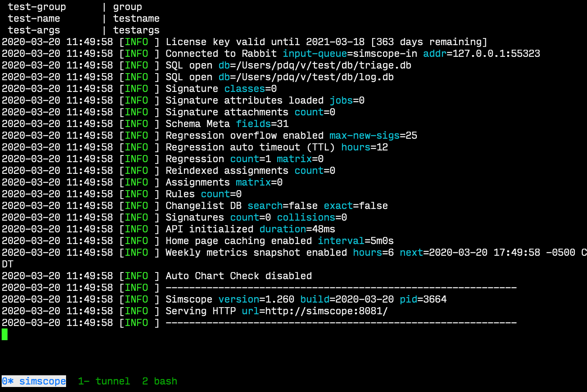This screenshot has height=392, width=587.
Task: Click 'build=2020-03-20' value
Action: coord(347,299)
